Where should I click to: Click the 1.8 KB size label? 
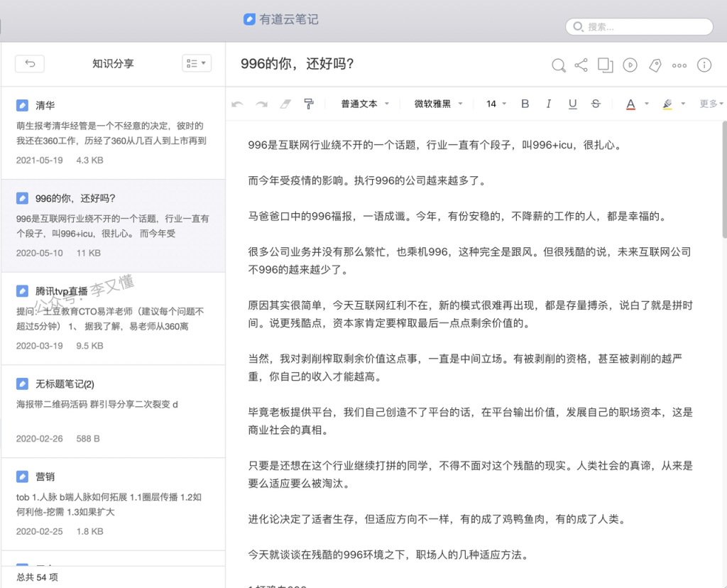pyautogui.click(x=90, y=531)
